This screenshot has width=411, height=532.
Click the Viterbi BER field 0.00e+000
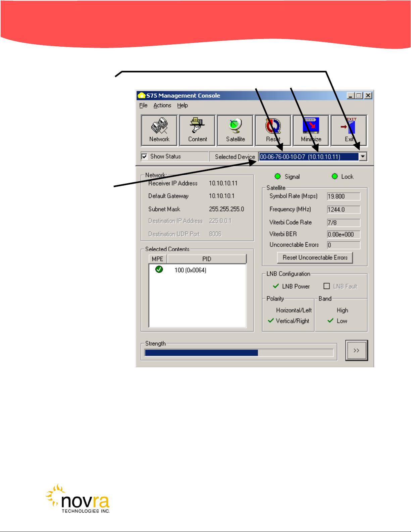pyautogui.click(x=344, y=234)
